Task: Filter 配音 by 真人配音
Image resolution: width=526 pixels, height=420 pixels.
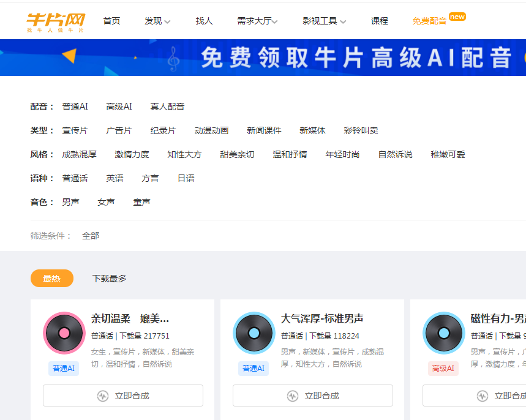Action: [167, 107]
